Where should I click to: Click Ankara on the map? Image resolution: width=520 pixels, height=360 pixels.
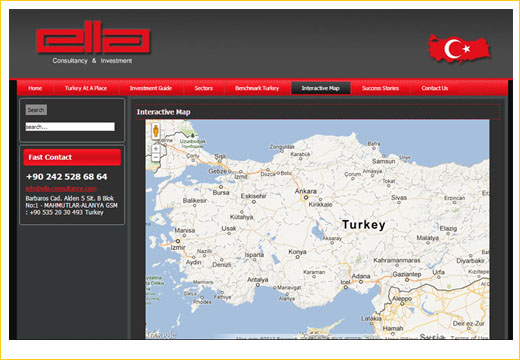tap(306, 191)
